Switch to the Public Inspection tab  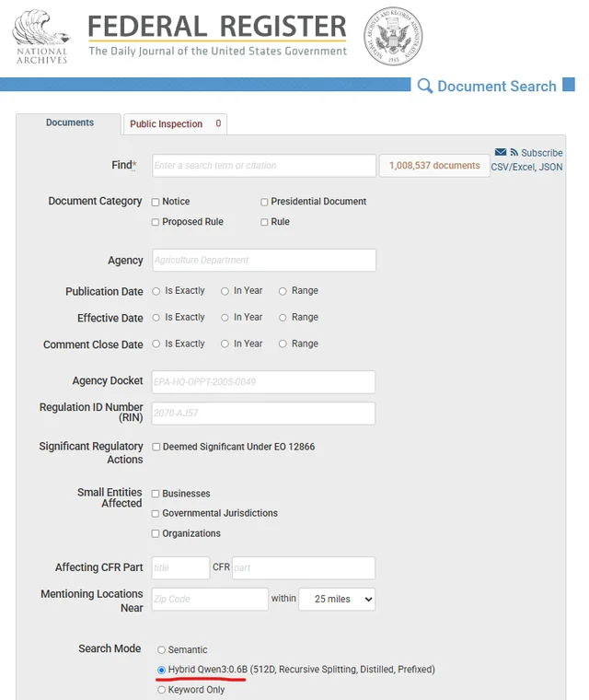175,123
